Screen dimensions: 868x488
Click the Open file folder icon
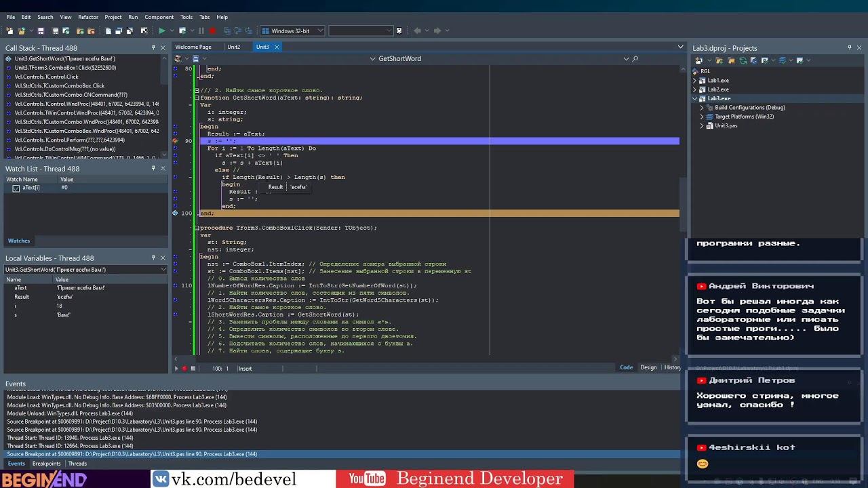[21, 30]
